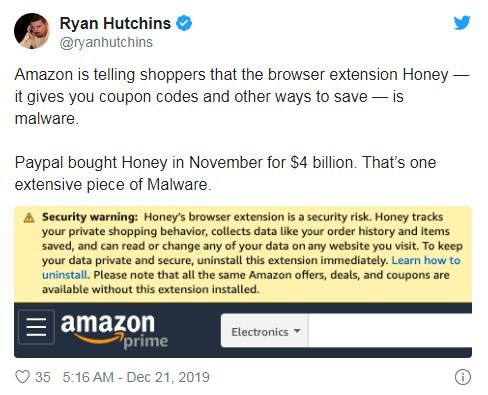Click the 35 likes count
The height and width of the screenshot is (395, 488).
coord(43,377)
